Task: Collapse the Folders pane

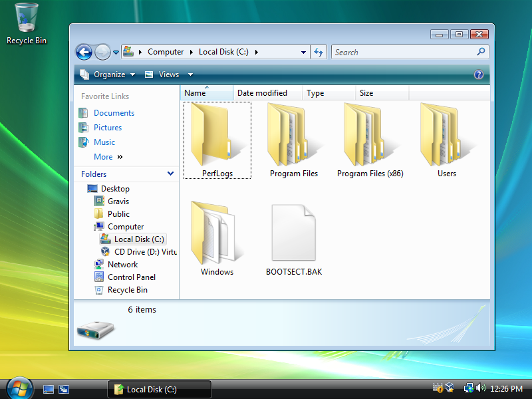Action: click(170, 174)
